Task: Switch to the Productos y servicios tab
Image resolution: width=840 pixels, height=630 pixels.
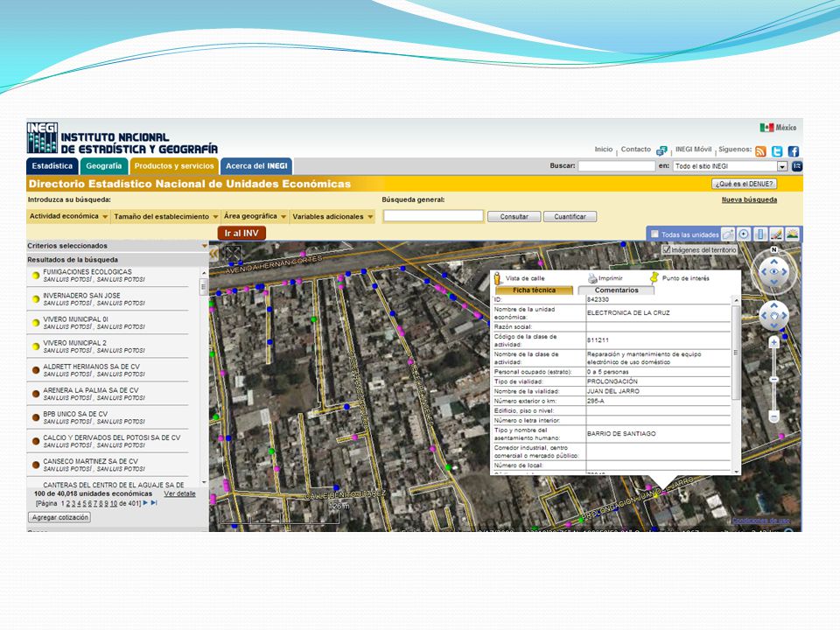Action: coord(174,166)
